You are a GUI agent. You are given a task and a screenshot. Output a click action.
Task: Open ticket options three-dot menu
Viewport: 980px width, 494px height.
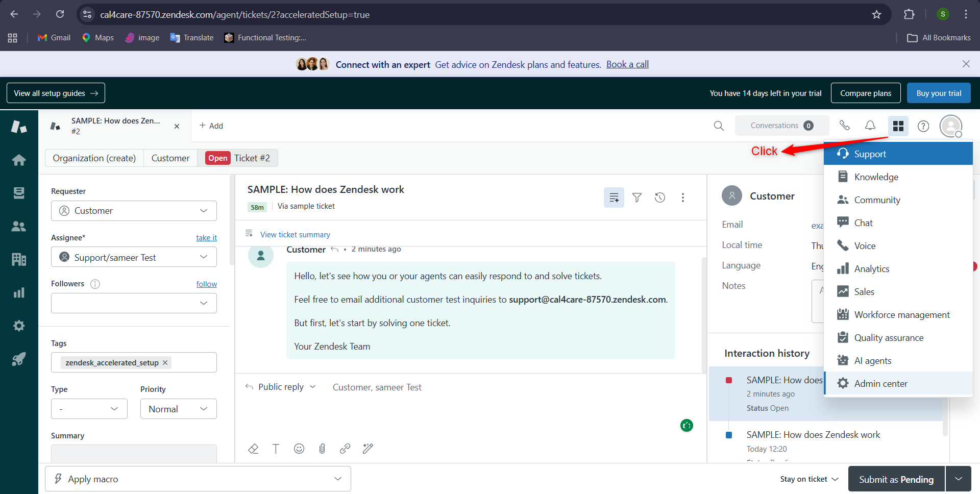[683, 197]
